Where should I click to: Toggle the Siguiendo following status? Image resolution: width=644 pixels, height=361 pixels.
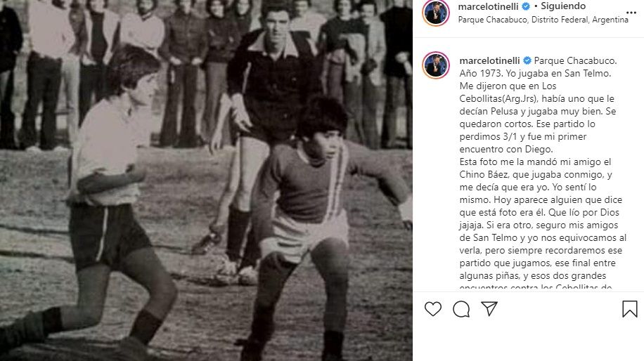coord(563,6)
